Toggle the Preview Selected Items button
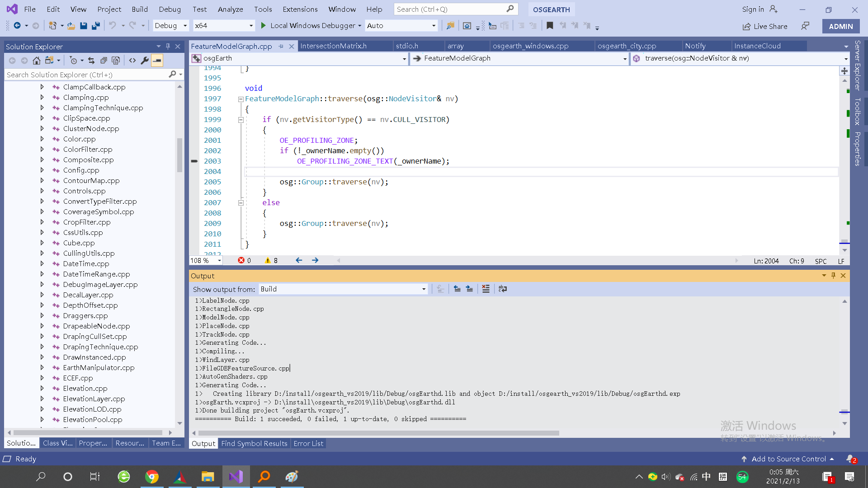Image resolution: width=868 pixels, height=488 pixels. pyautogui.click(x=157, y=60)
